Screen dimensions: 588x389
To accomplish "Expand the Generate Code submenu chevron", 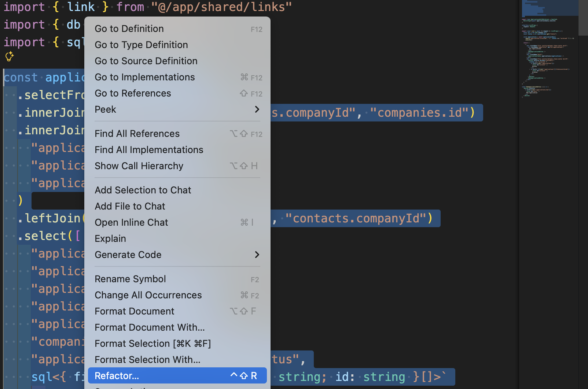I will [257, 255].
